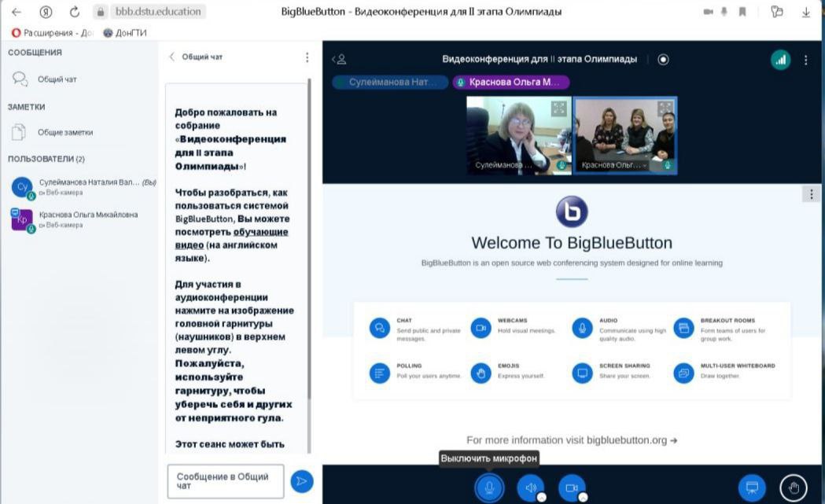Click the ПОЛЬЗОВАТЕЛИ (2) header
This screenshot has height=504, width=825.
[x=46, y=158]
